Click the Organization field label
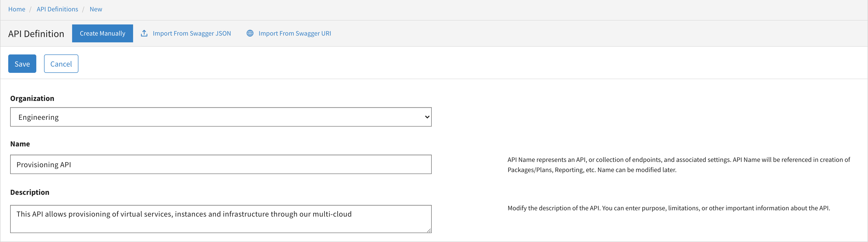This screenshot has height=242, width=868. point(32,98)
